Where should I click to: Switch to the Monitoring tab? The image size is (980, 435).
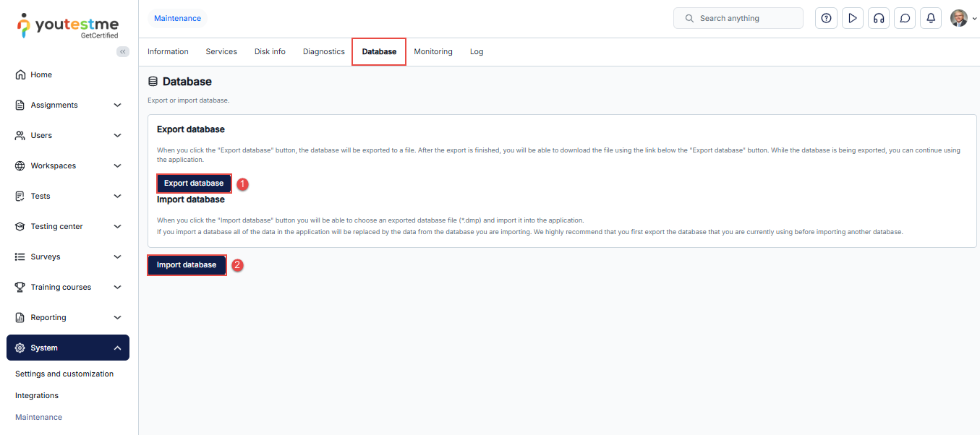(433, 51)
